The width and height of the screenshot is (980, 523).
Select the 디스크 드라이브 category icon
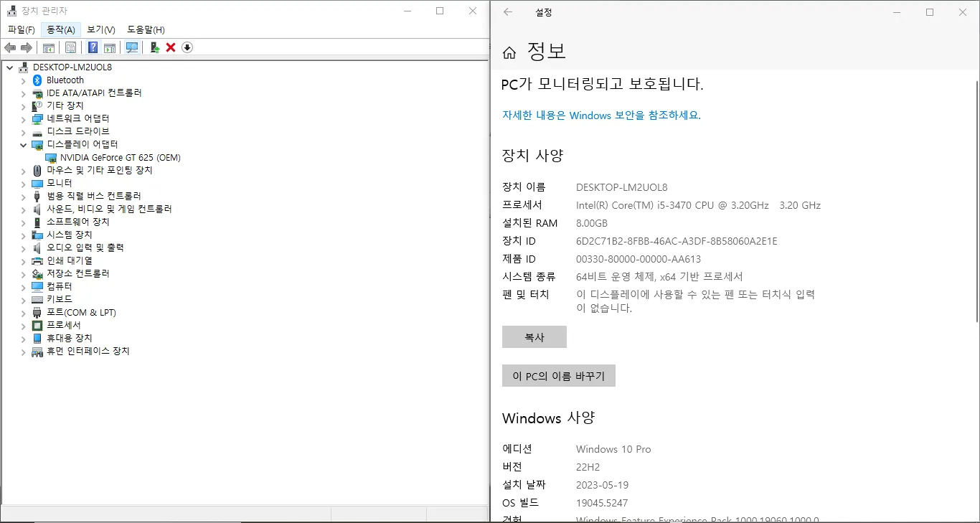coord(38,132)
